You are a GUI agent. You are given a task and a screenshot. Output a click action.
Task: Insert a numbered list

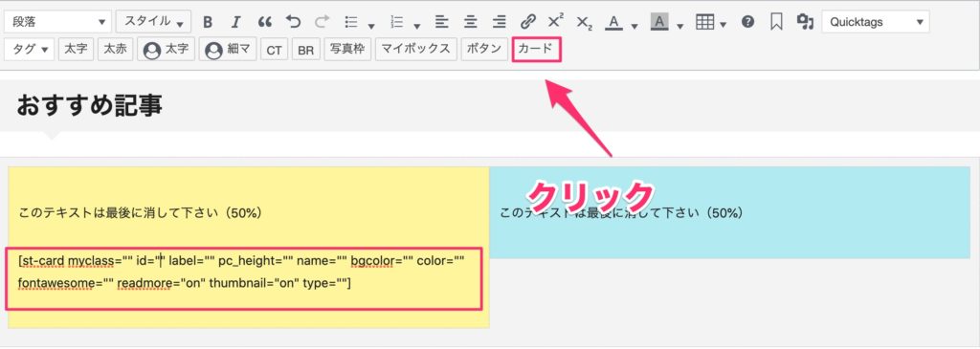(x=396, y=23)
